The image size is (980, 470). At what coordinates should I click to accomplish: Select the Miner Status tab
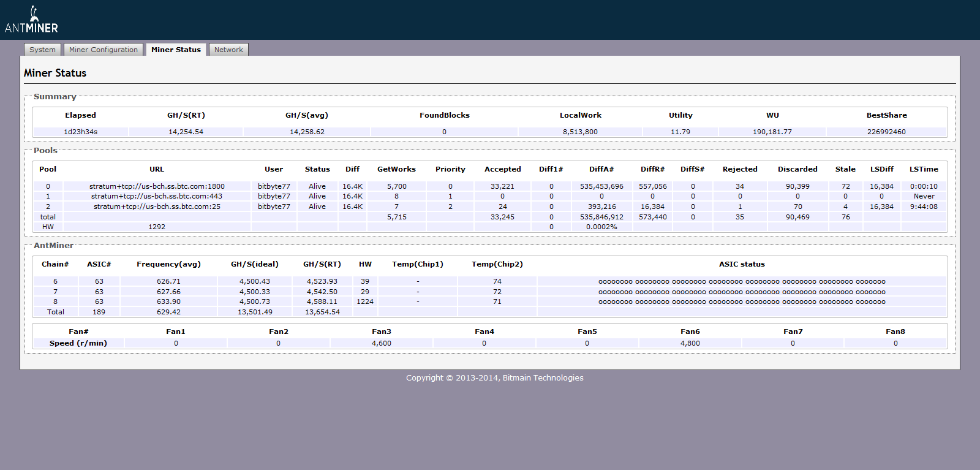pos(176,50)
